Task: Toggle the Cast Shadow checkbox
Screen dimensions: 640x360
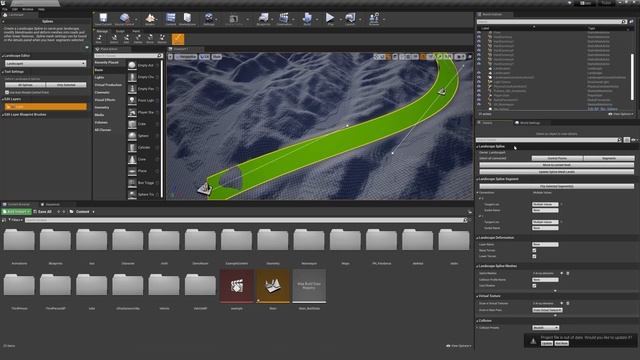Action: [x=534, y=286]
